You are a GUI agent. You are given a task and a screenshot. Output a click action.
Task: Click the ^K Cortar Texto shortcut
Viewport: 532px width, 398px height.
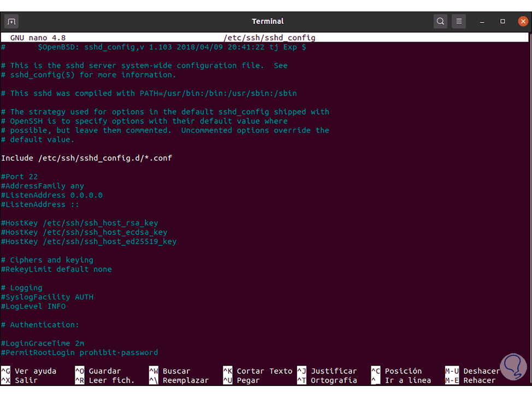(257, 371)
